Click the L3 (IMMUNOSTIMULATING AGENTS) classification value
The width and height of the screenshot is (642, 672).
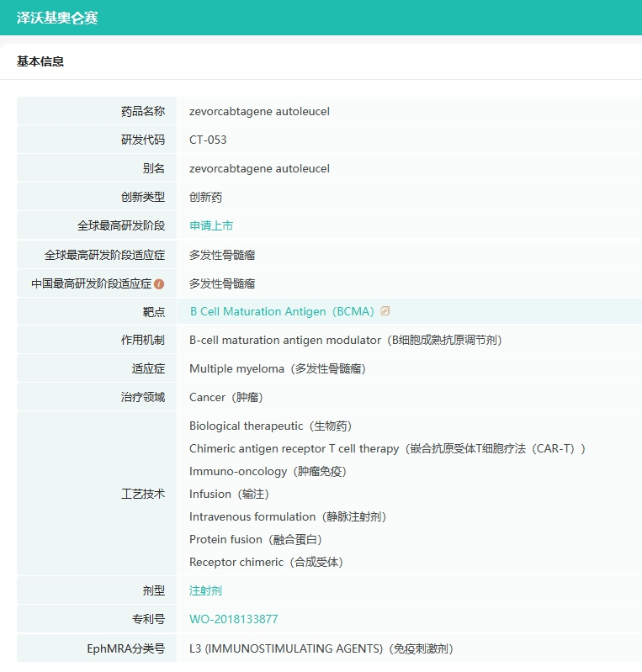[321, 648]
